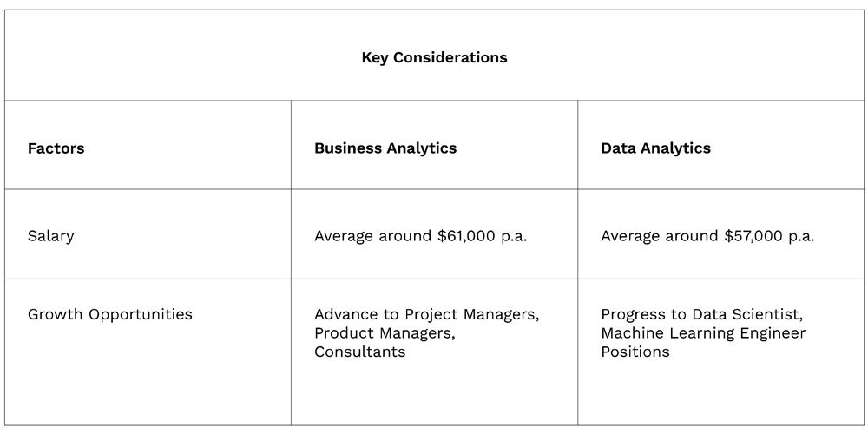Click the word 'Average' in Business Analytics salary
Viewport: 868px width, 434px height.
pos(344,236)
